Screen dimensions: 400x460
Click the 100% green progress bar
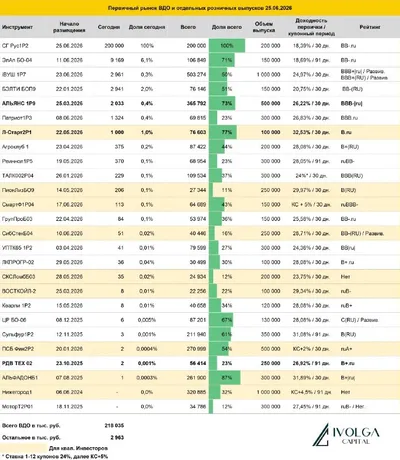[227, 46]
